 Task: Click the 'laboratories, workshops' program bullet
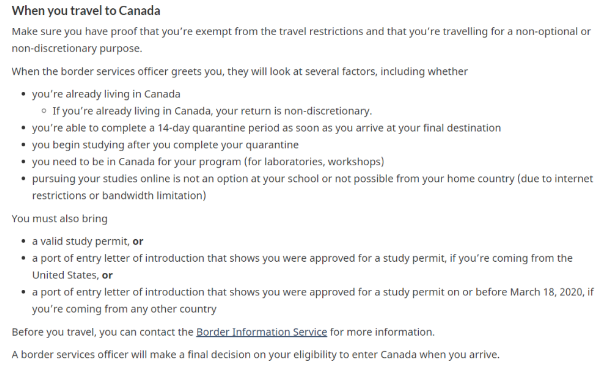[x=208, y=161]
